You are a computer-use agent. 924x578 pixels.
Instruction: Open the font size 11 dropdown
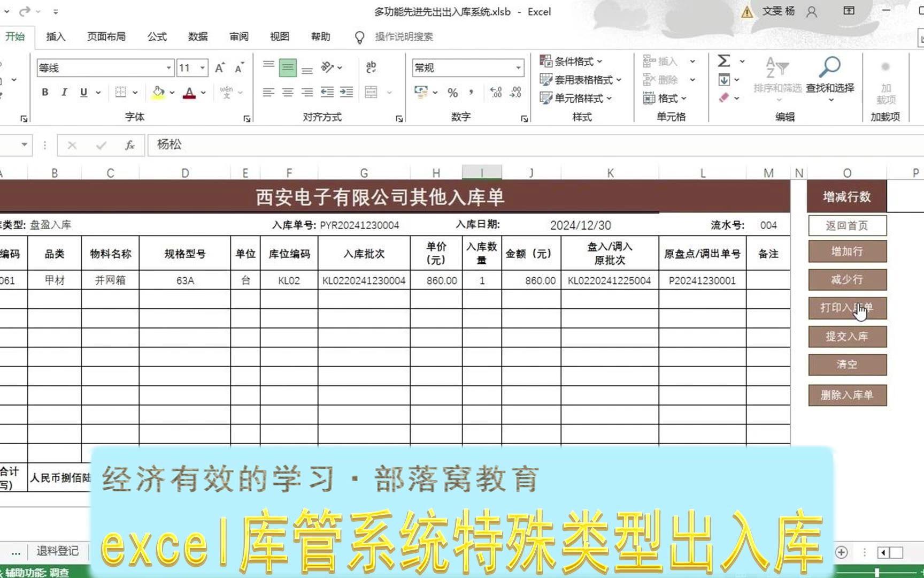[x=203, y=68]
